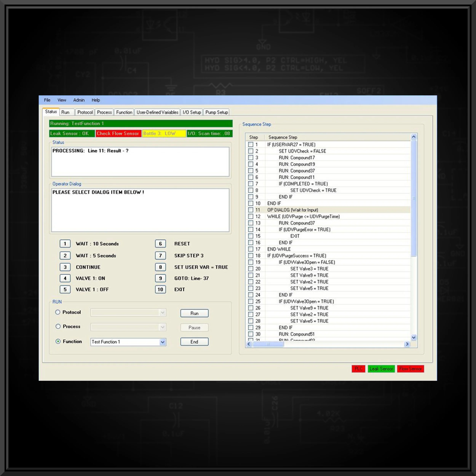Click the red Check Flow Sensor alert
Screen dimensions: 476x476
point(118,133)
